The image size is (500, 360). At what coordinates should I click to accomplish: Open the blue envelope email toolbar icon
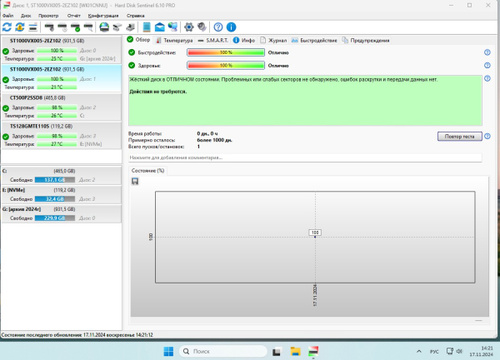click(x=160, y=27)
